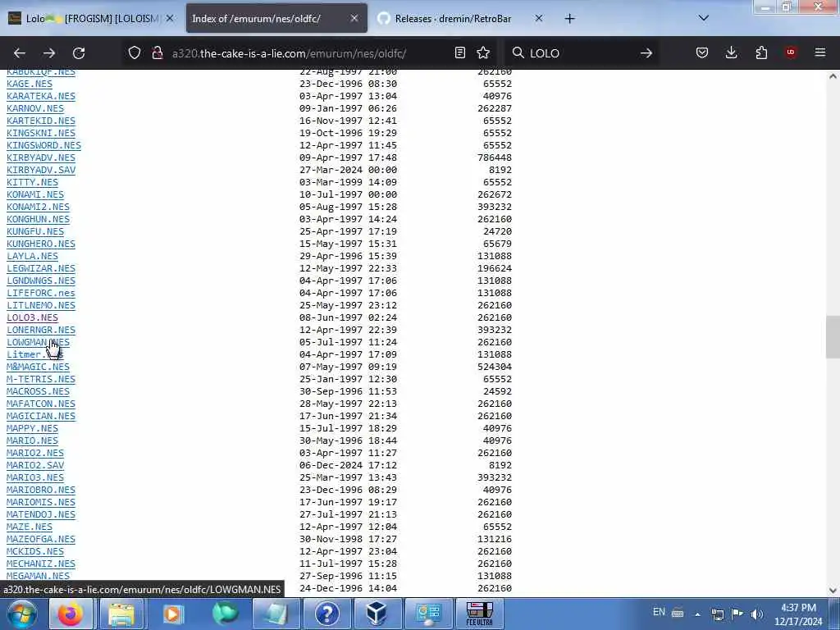
Task: Open the MCKIDS.NES link
Action: pos(34,551)
